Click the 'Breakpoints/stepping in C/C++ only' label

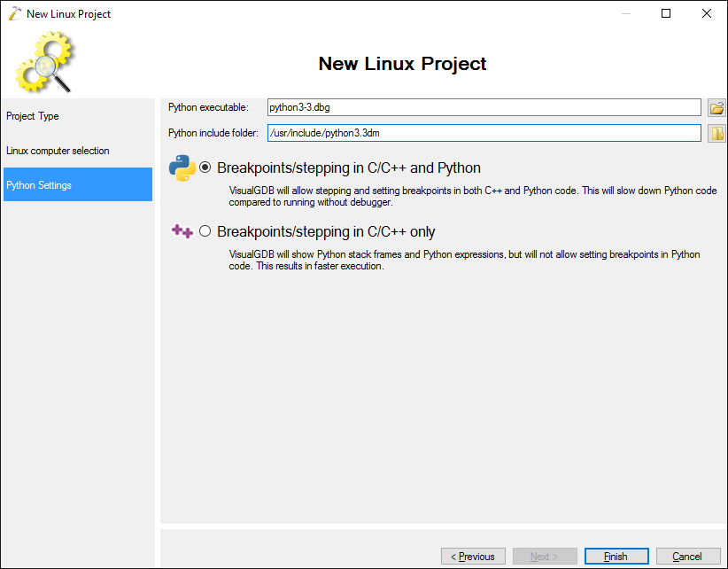pyautogui.click(x=326, y=232)
